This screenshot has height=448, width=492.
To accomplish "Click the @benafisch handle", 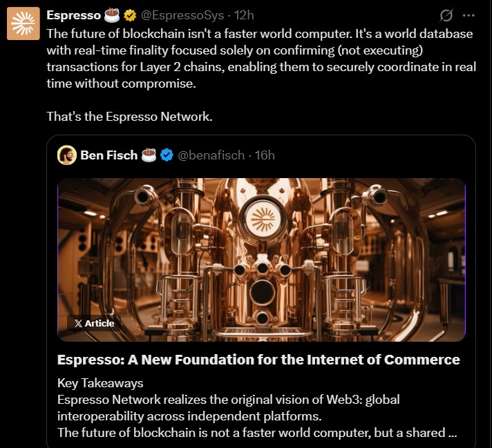I will pos(211,155).
